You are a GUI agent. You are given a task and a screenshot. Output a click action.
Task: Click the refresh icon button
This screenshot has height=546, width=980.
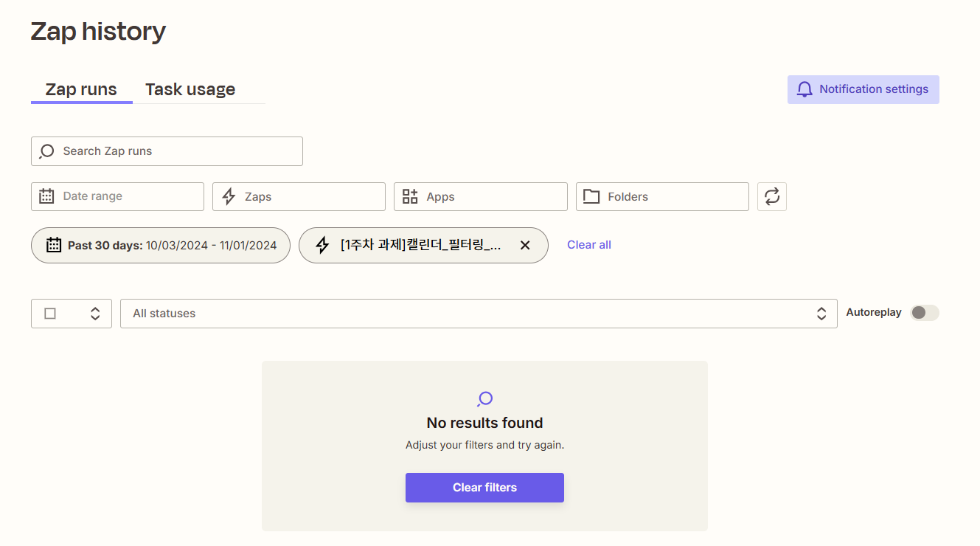click(772, 197)
